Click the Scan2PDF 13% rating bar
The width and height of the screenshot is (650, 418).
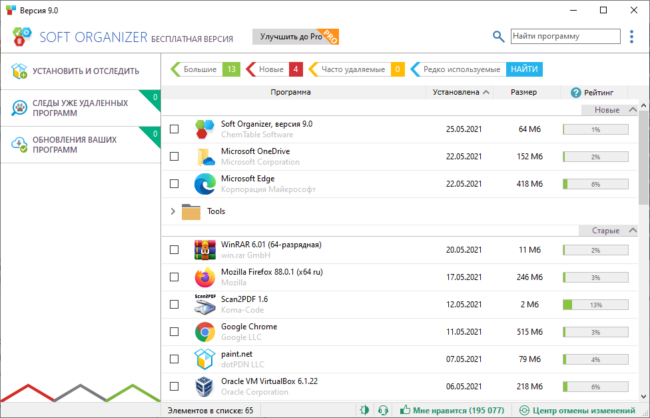click(596, 305)
